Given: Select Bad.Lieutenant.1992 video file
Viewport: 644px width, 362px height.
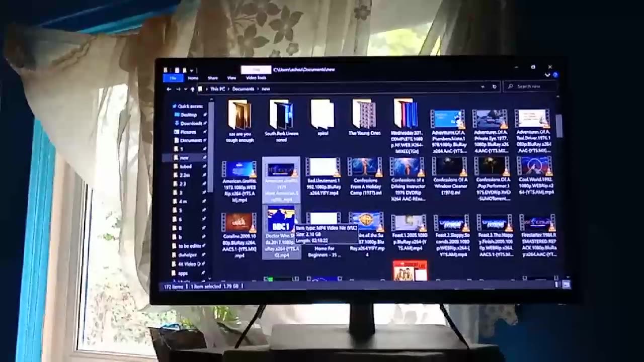Looking at the screenshot, I should coord(323,177).
